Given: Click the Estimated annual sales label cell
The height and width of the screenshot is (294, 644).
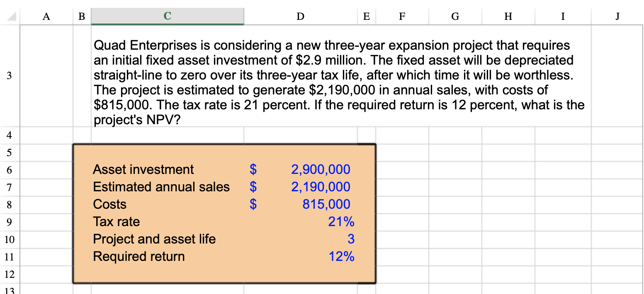Looking at the screenshot, I should point(162,187).
